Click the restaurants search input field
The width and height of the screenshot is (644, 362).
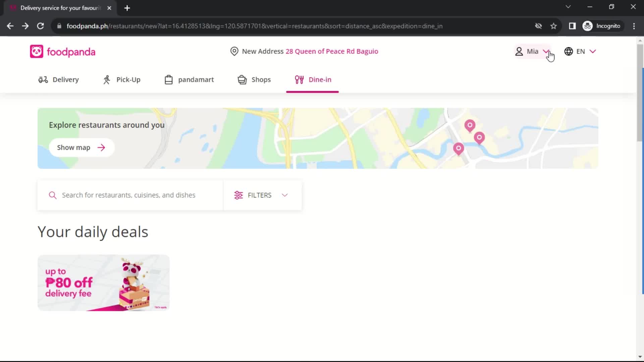coord(130,195)
